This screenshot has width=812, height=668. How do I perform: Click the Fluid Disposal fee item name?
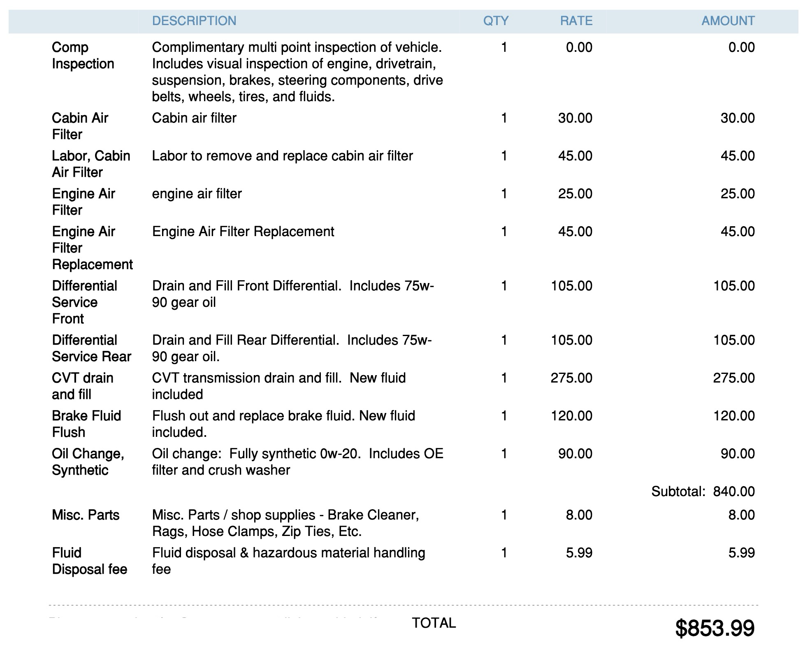pyautogui.click(x=89, y=561)
